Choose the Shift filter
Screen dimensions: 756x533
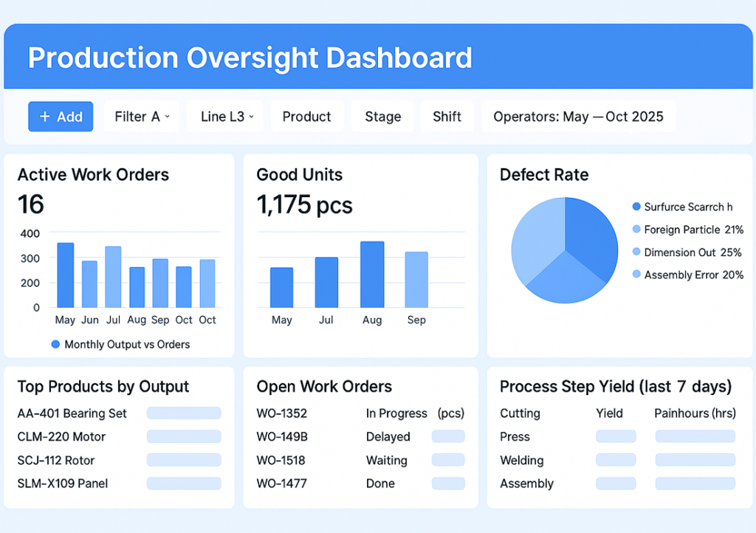[x=447, y=117]
